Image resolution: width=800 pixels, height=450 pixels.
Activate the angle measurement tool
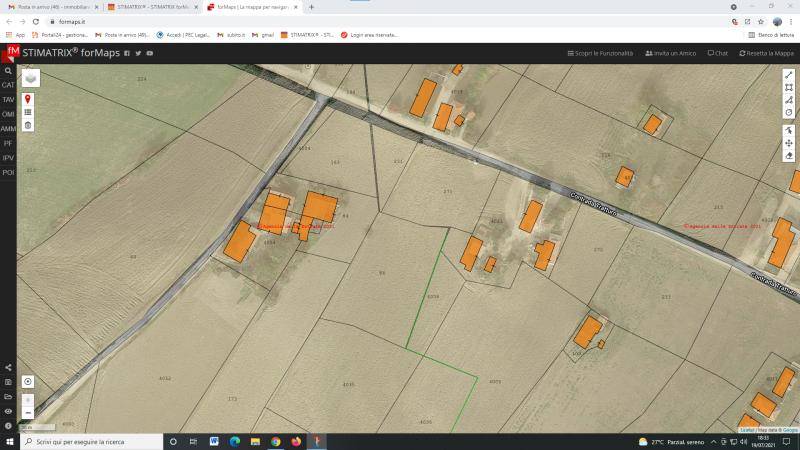coord(789,100)
